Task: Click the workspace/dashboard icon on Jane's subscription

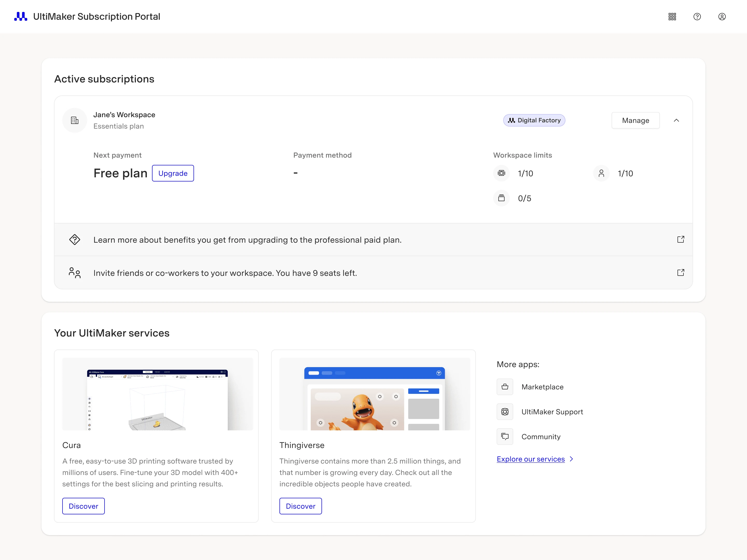Action: tap(75, 120)
